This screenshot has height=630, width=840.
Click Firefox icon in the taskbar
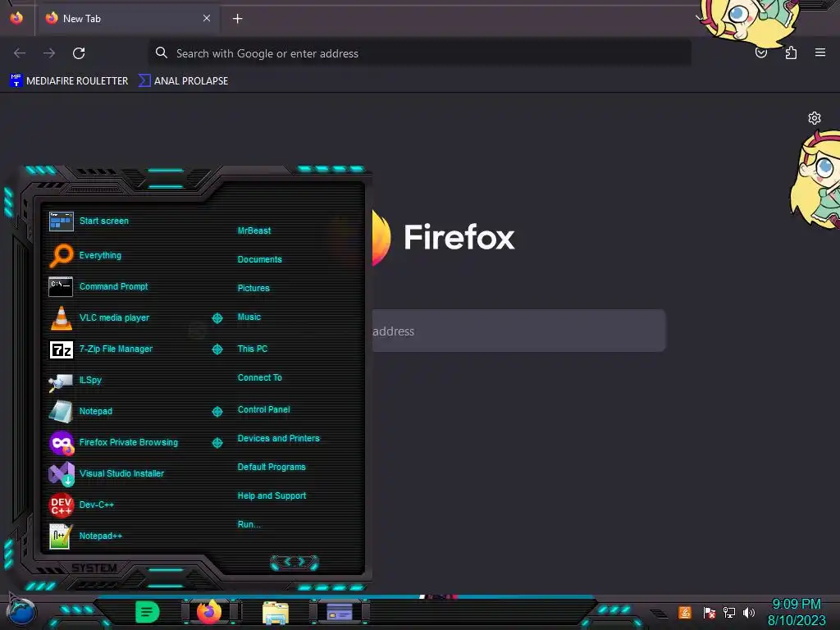[x=209, y=612]
